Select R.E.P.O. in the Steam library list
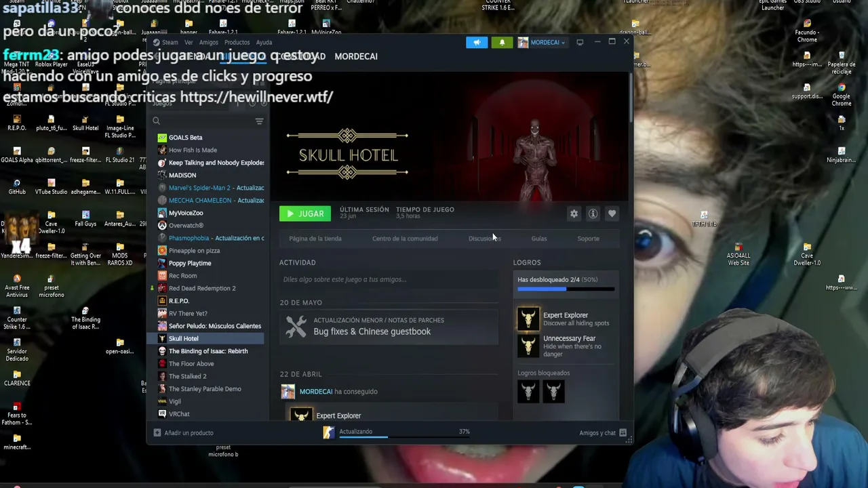 (x=210, y=301)
